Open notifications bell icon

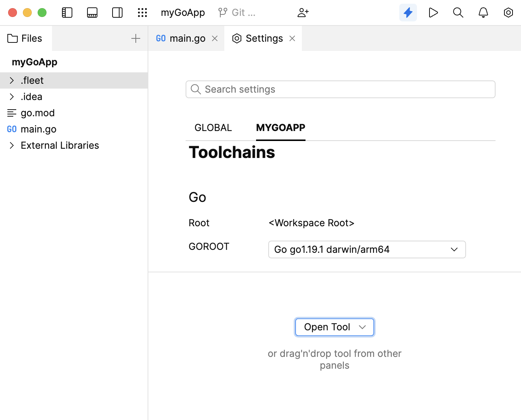click(483, 13)
